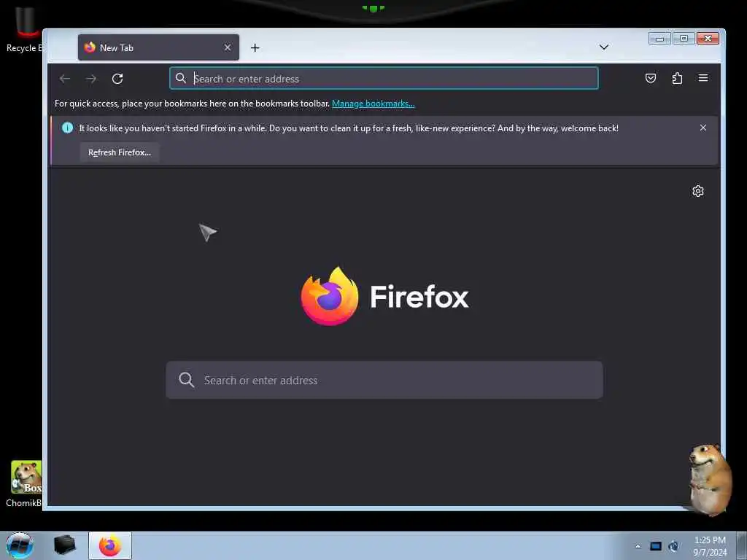
Task: Select the Recycle Bin desktop icon
Action: (x=25, y=29)
